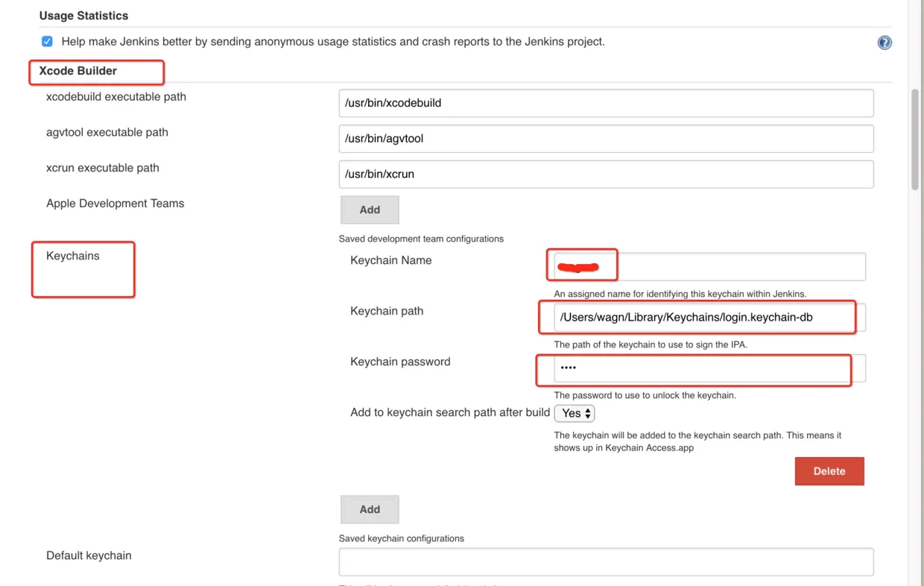The width and height of the screenshot is (924, 586).
Task: Click 'Saved development team configurations' text
Action: tap(421, 239)
